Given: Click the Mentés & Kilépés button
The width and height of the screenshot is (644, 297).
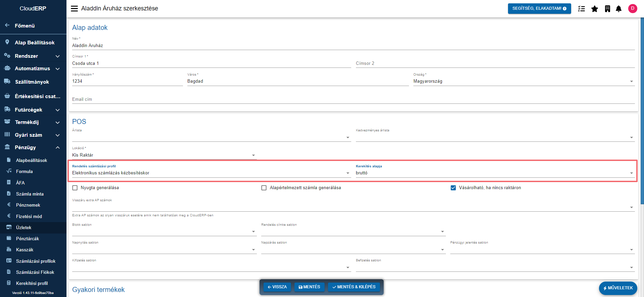Looking at the screenshot, I should (x=354, y=287).
